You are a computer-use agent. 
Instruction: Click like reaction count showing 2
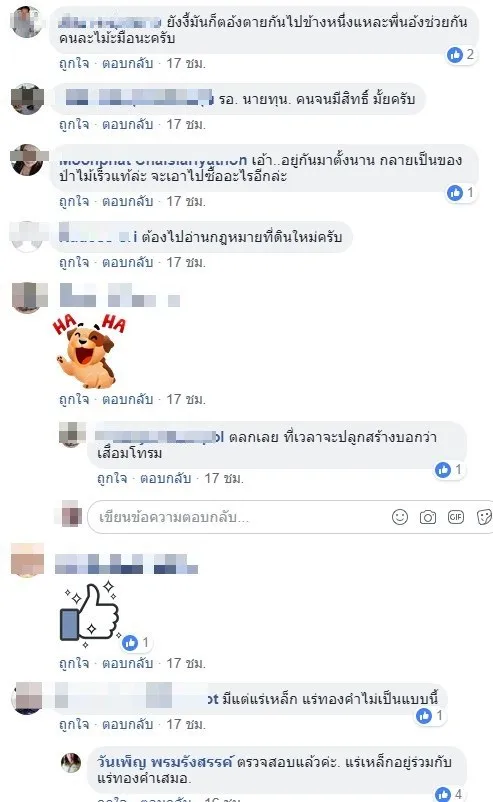(x=461, y=54)
